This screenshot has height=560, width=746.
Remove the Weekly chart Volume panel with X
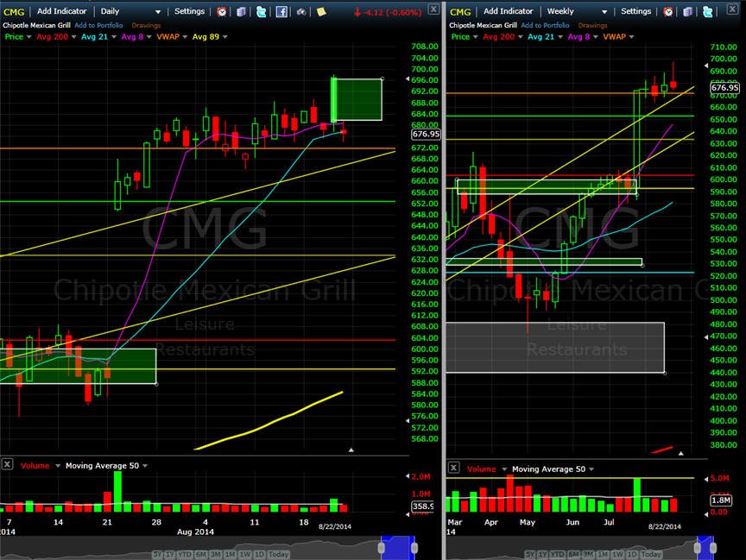tap(454, 468)
